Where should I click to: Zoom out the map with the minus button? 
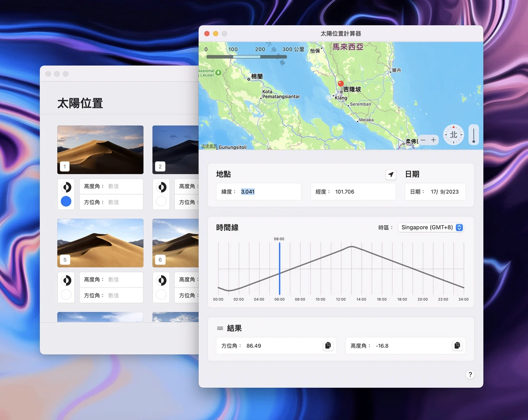[423, 140]
